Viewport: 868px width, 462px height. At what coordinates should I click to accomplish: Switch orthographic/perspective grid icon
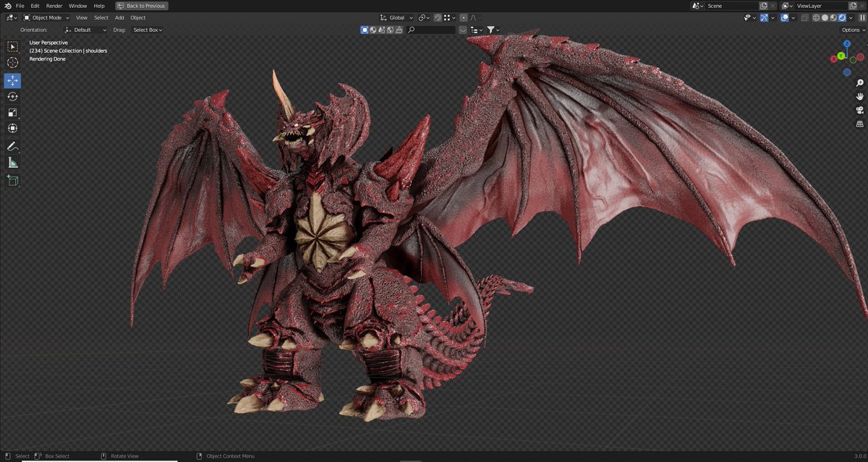click(x=859, y=124)
